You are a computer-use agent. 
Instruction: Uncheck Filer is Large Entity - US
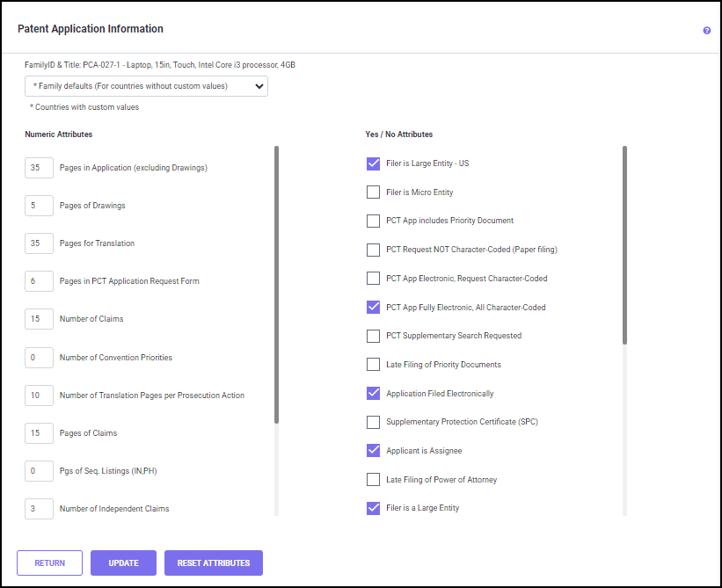[x=373, y=163]
